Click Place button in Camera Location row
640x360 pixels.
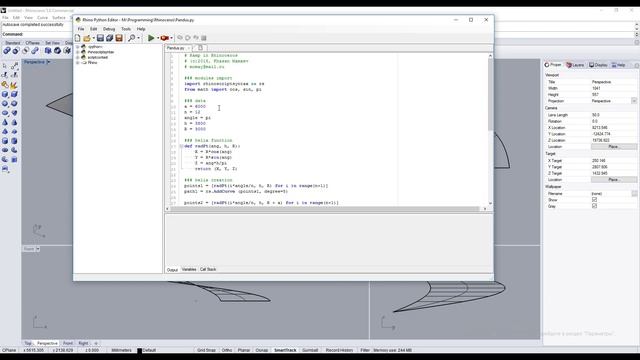click(x=613, y=147)
